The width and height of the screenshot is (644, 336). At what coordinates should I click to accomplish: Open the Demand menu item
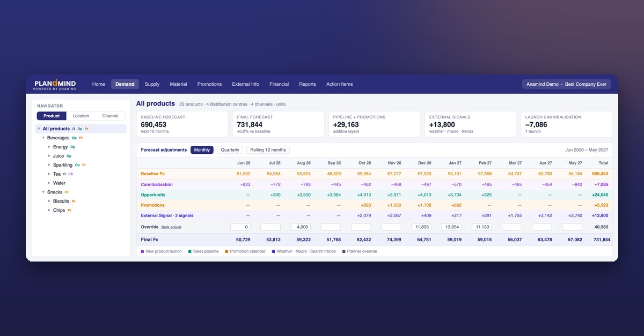(125, 84)
